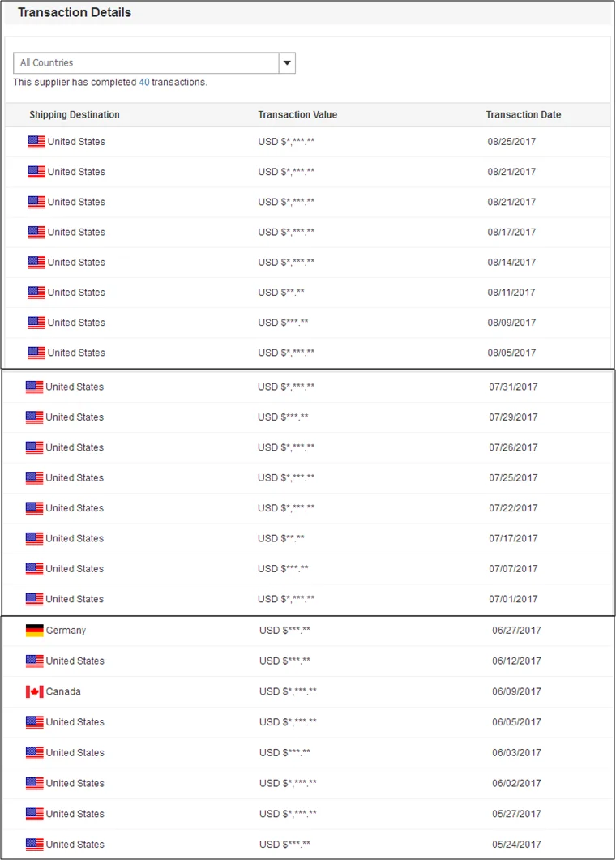
Task: Click the US flag in the 07/31/2017 row
Action: tap(34, 387)
